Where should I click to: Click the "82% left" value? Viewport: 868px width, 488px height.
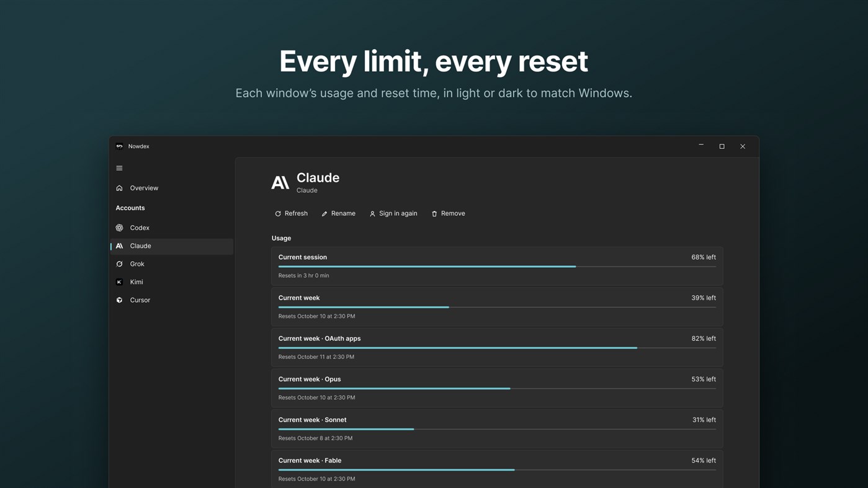(x=704, y=339)
